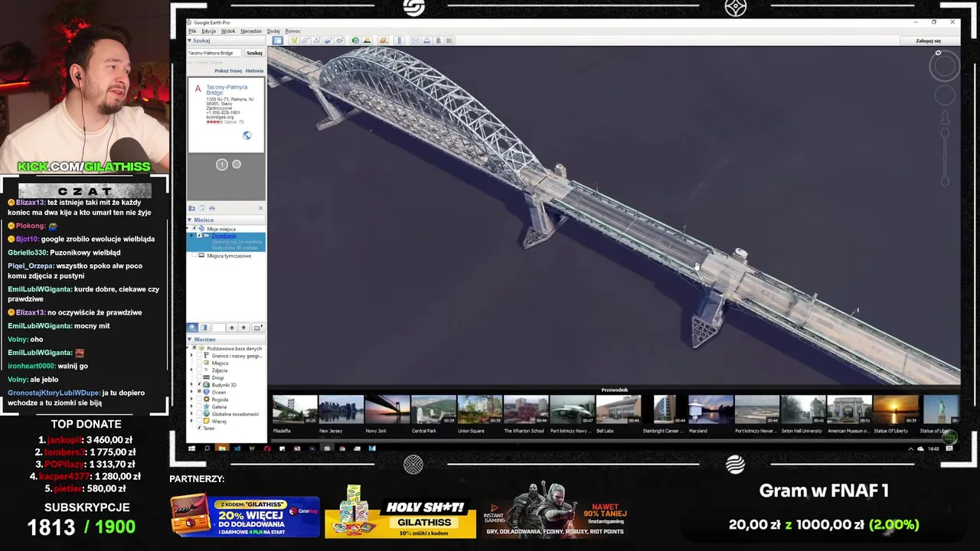980x551 pixels.
Task: Open the Widok menu
Action: point(228,31)
